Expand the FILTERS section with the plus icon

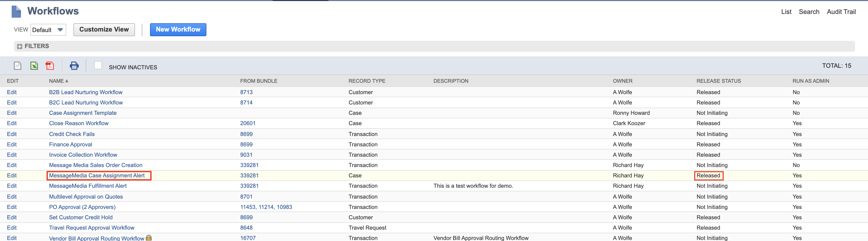point(20,46)
